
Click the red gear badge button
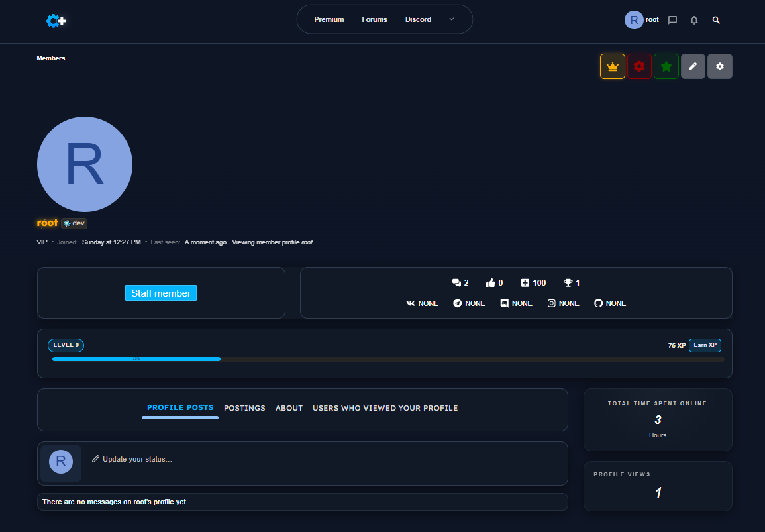[x=639, y=66]
